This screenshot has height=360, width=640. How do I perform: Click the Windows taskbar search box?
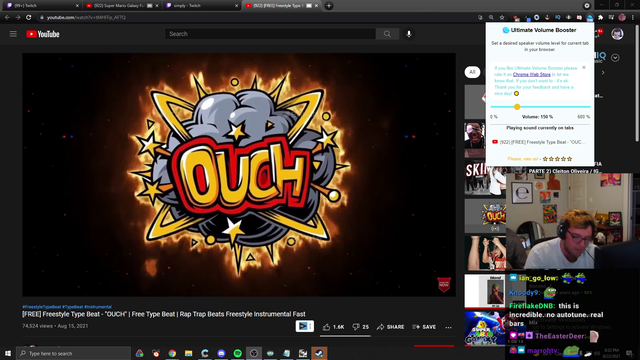(73, 353)
